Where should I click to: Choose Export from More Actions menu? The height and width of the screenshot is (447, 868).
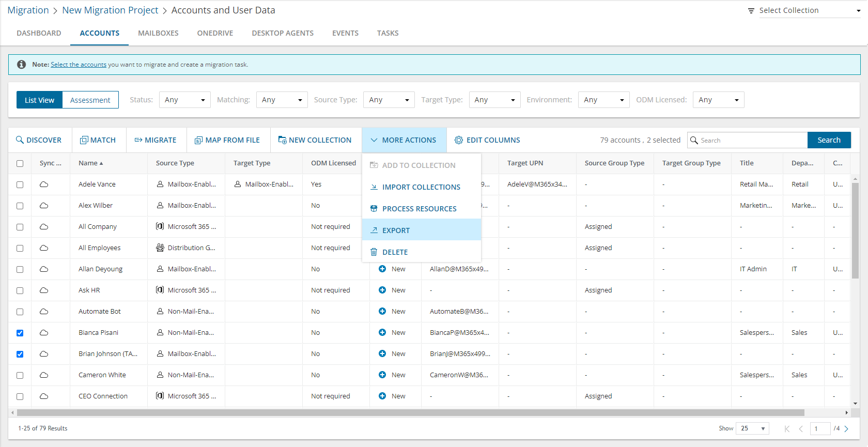click(x=396, y=230)
